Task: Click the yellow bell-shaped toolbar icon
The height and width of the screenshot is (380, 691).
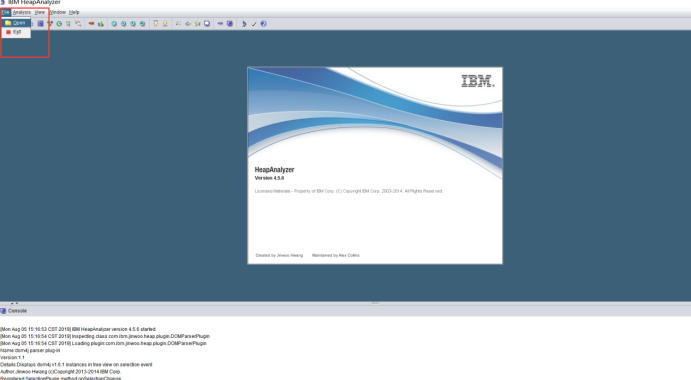Action: [x=165, y=24]
